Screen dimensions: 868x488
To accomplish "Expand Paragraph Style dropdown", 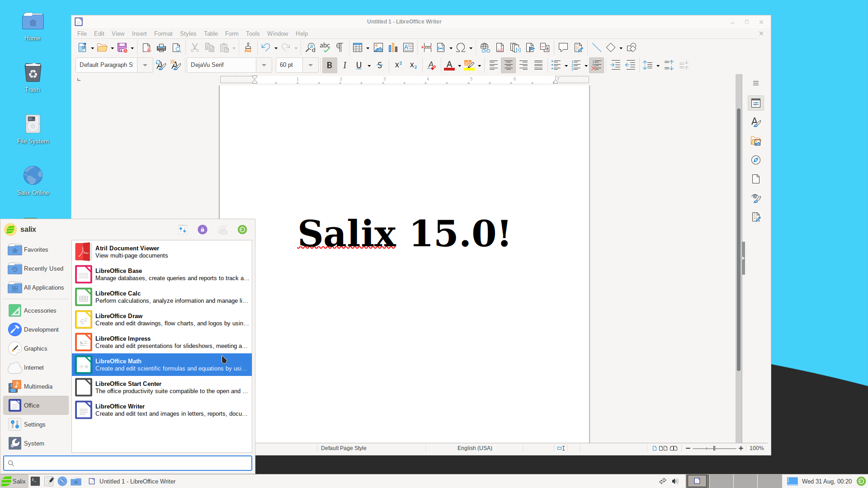I will pos(145,66).
